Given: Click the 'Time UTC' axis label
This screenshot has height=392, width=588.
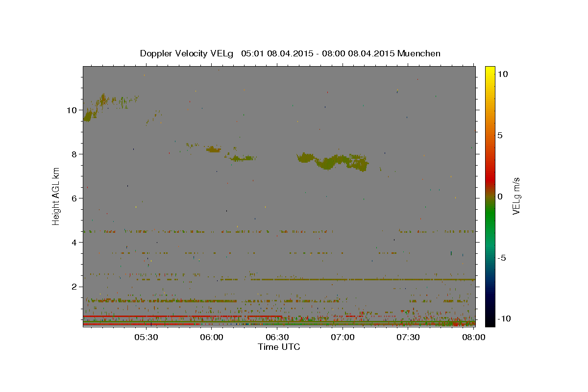Looking at the screenshot, I should (x=279, y=347).
